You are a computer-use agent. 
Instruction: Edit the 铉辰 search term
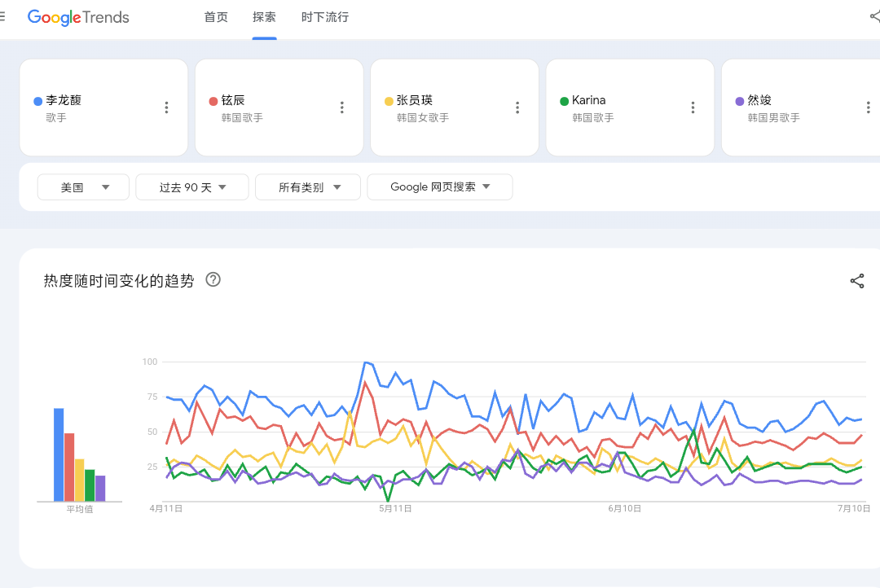coord(233,100)
